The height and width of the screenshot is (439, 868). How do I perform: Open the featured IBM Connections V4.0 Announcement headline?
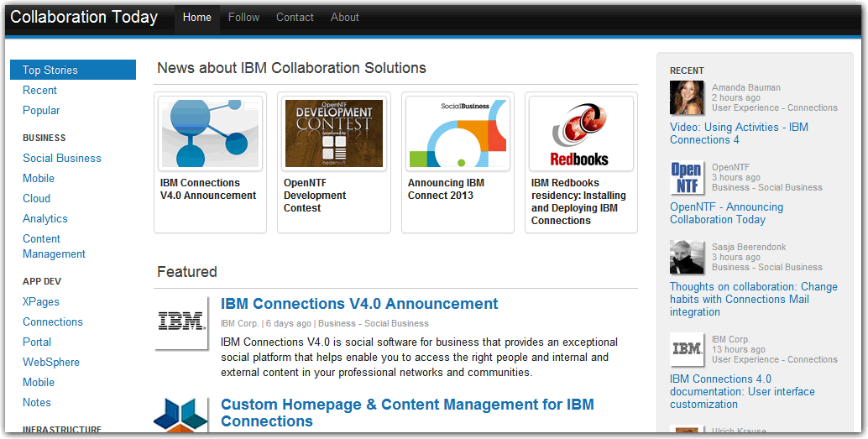tap(359, 304)
